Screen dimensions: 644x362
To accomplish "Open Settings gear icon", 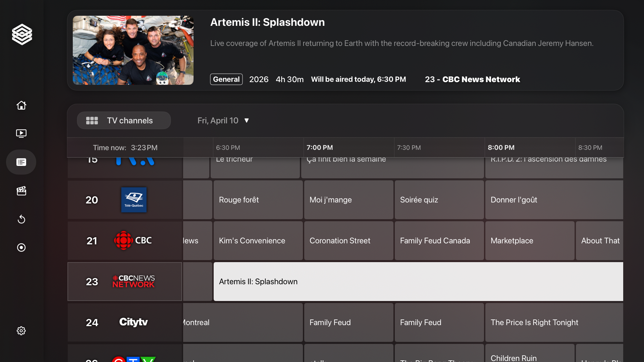I will (x=21, y=331).
